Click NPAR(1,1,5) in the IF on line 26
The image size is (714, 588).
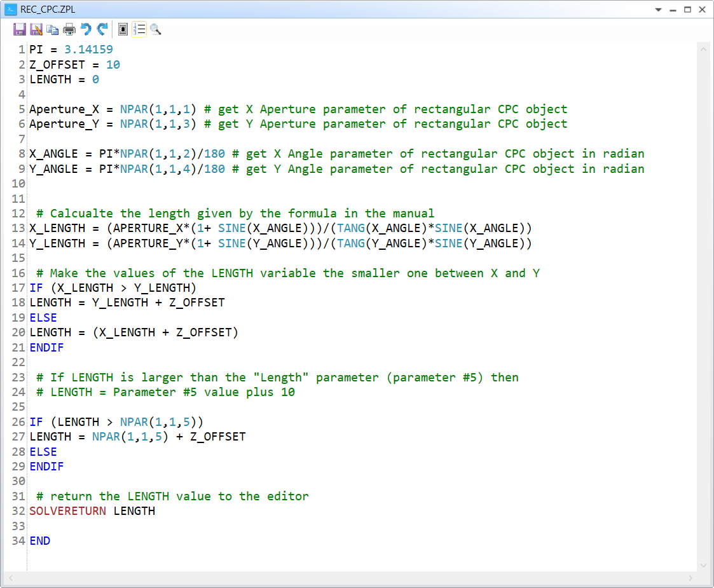point(158,422)
